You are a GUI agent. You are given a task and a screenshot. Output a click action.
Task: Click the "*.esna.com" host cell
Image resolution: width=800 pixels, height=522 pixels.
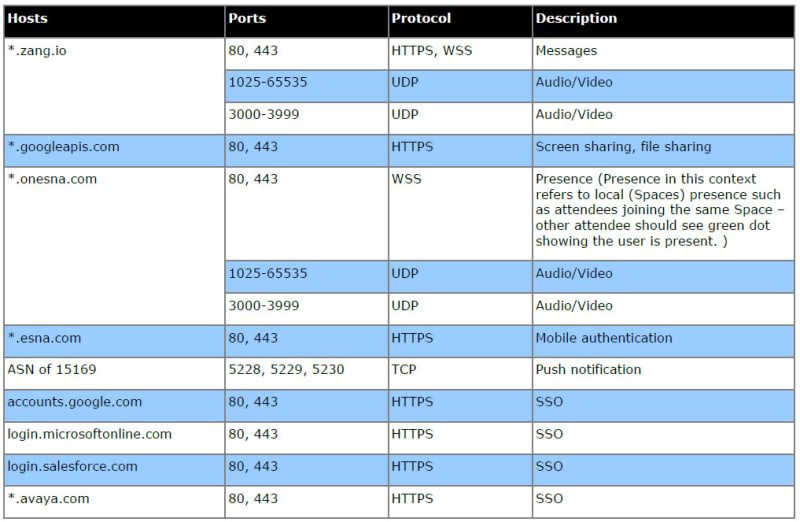[x=114, y=341]
